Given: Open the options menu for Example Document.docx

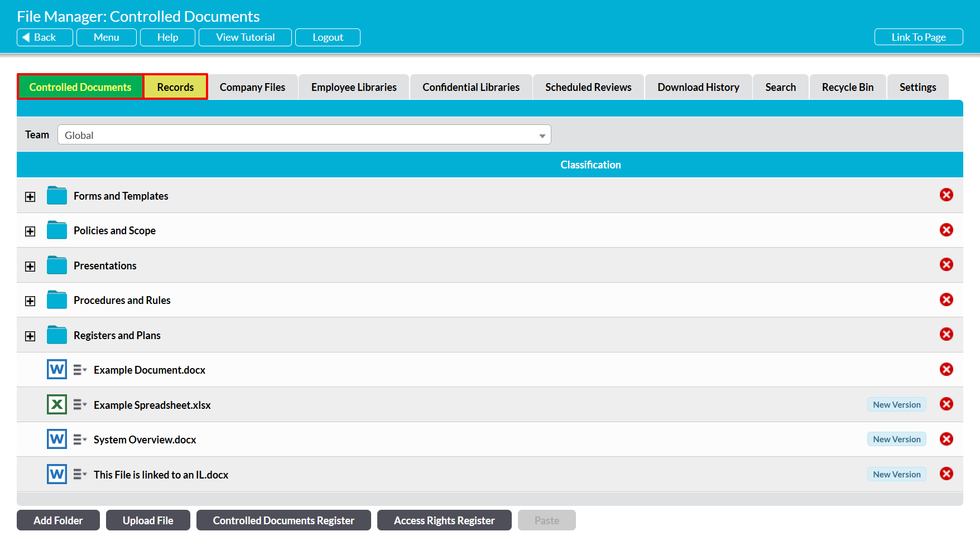Looking at the screenshot, I should [80, 370].
